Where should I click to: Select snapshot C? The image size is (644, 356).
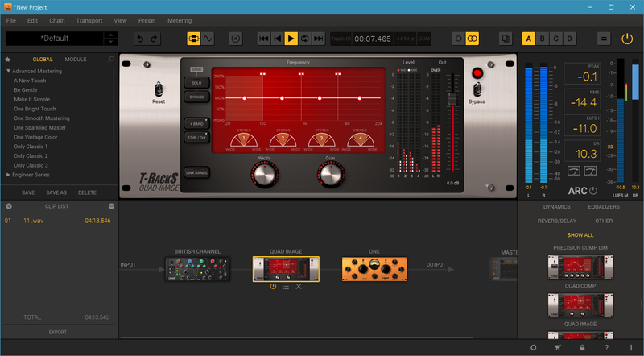coord(555,39)
